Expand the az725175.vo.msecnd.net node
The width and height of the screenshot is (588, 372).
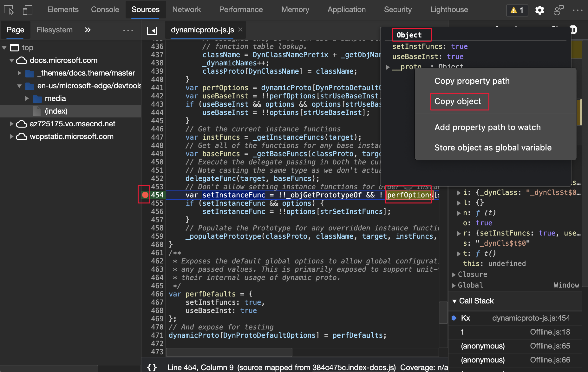[x=12, y=124]
